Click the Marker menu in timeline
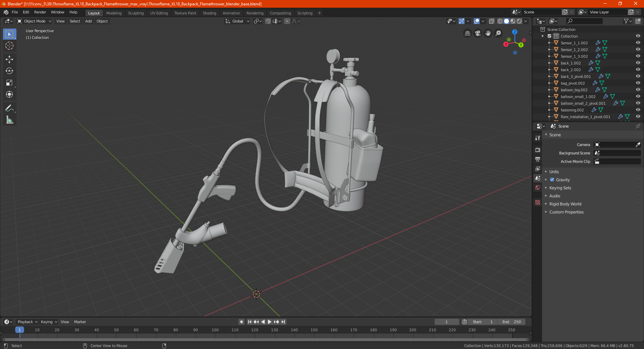 (x=80, y=322)
